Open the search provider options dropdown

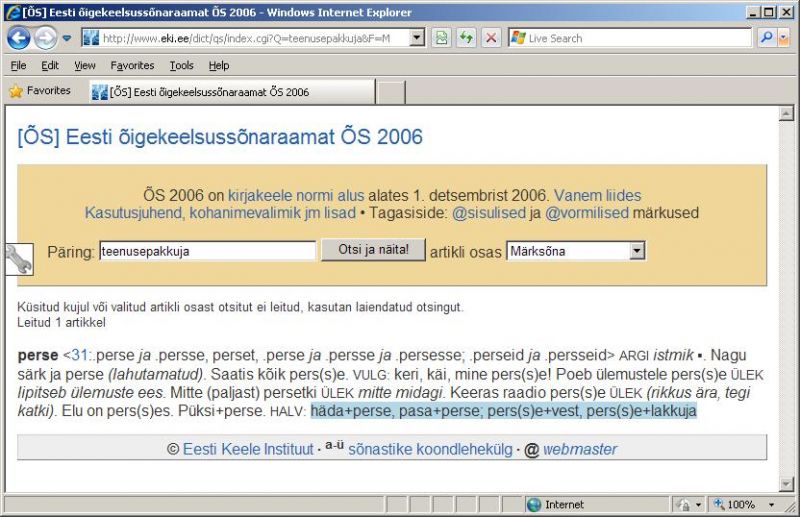783,38
